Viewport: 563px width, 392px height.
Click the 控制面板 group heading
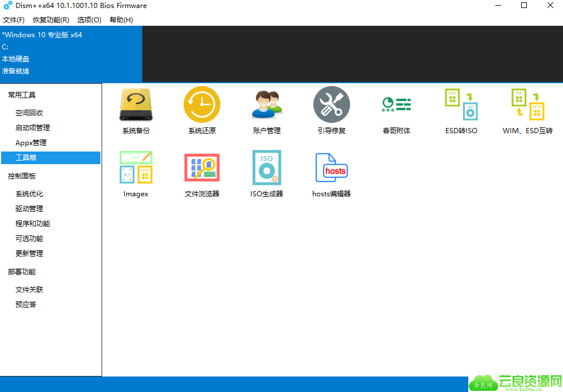click(x=22, y=176)
